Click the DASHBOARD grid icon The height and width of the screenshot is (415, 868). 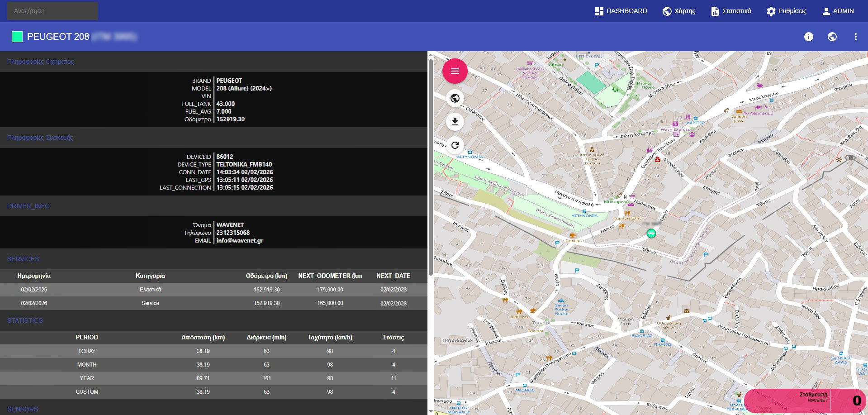[x=599, y=10]
